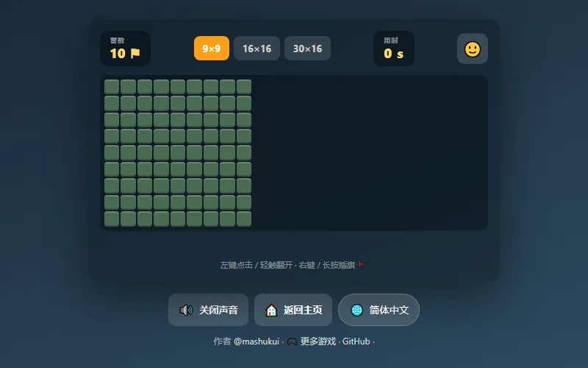Click the 返回主页 home button
The width and height of the screenshot is (588, 368).
[x=293, y=310]
